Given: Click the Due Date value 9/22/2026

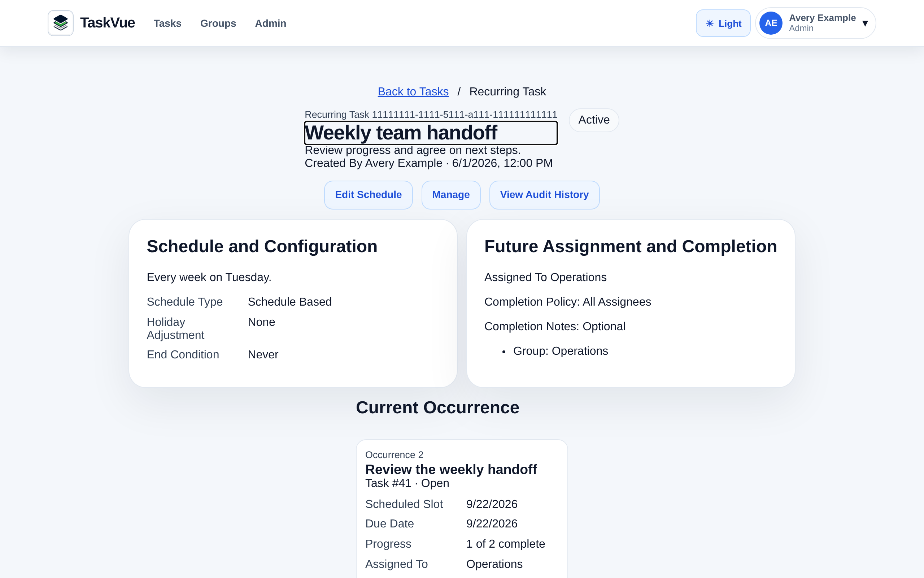Looking at the screenshot, I should click(x=492, y=523).
